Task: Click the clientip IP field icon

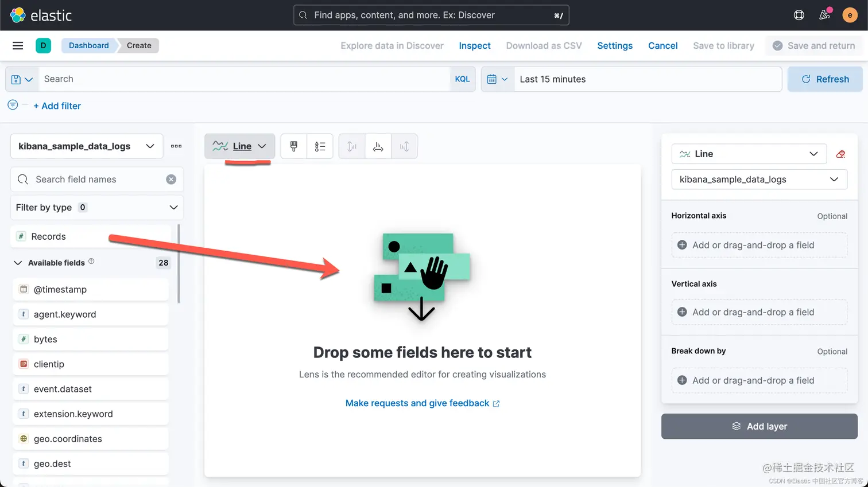Action: click(x=24, y=364)
